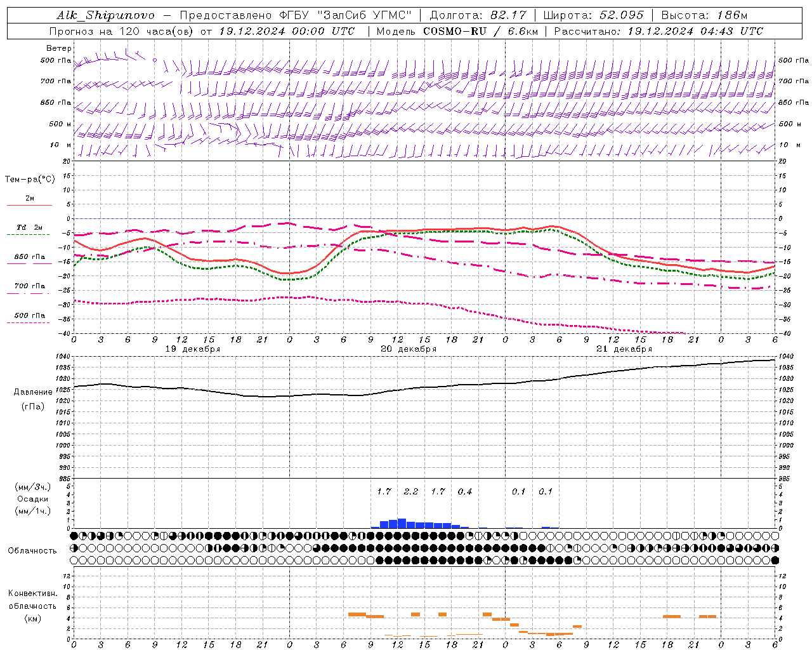Image resolution: width=812 pixels, height=650 pixels.
Task: Select the "850 гПа" temperature legend entry
Action: click(x=30, y=257)
